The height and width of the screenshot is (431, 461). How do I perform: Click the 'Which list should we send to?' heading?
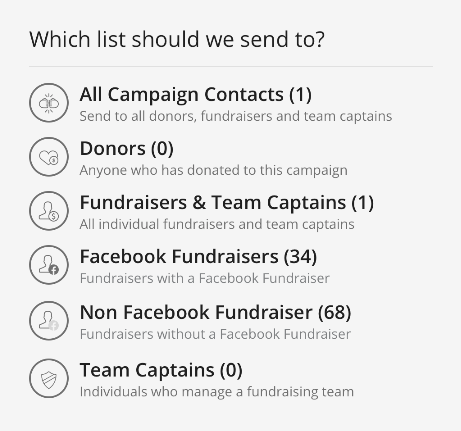177,39
